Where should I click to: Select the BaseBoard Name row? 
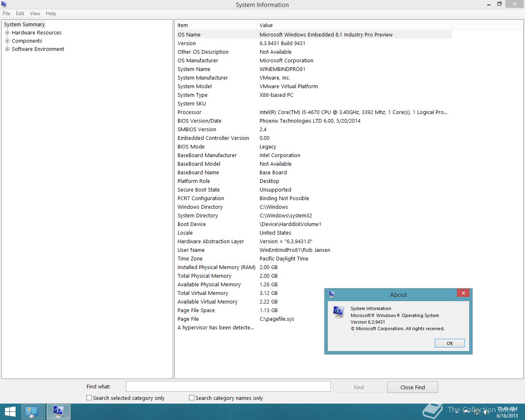tap(314, 172)
